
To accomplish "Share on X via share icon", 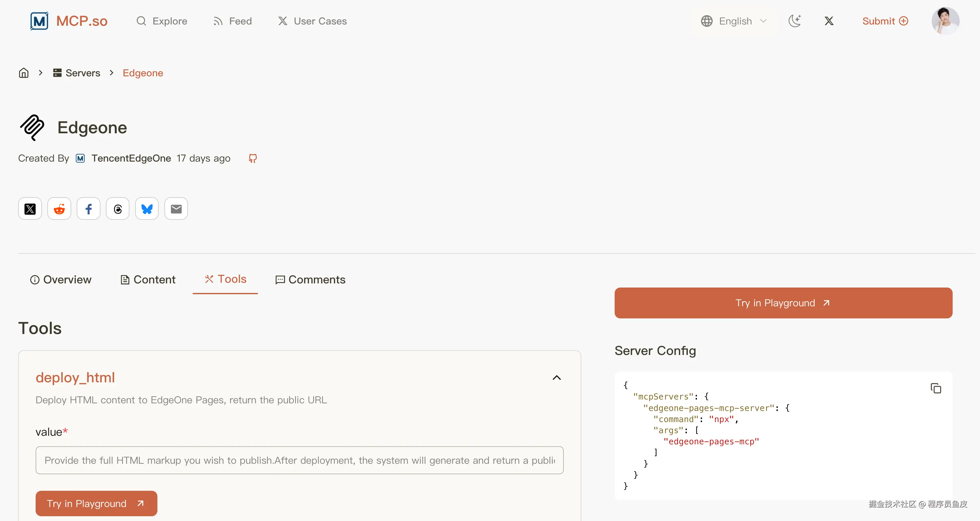I will pyautogui.click(x=30, y=209).
